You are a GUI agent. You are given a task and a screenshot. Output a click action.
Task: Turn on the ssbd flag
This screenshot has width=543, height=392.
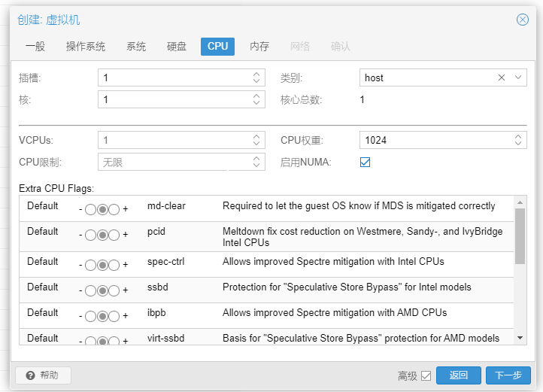tap(114, 290)
